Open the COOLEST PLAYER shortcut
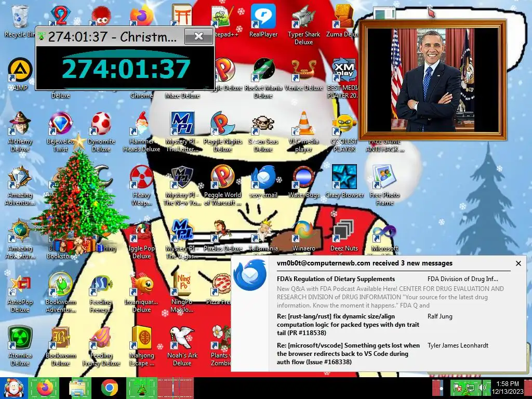The height and width of the screenshot is (399, 532). 344,131
